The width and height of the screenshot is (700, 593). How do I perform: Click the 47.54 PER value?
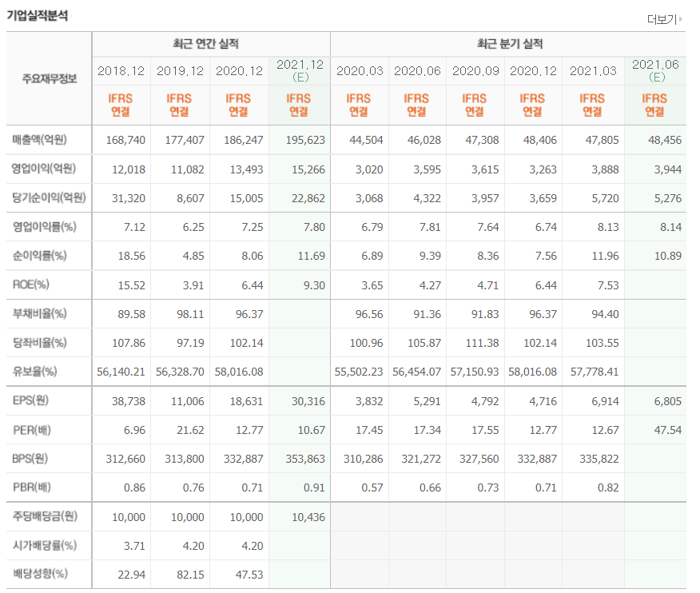[668, 430]
